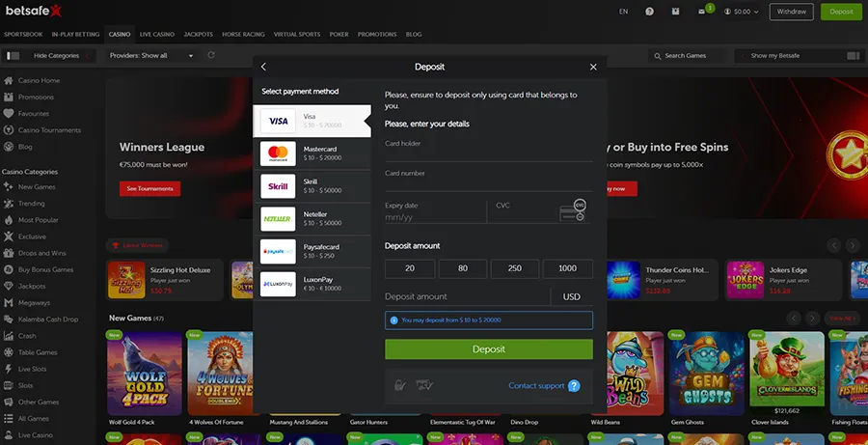Close the Deposit dialog
Viewport: 868px width, 445px height.
coord(593,67)
